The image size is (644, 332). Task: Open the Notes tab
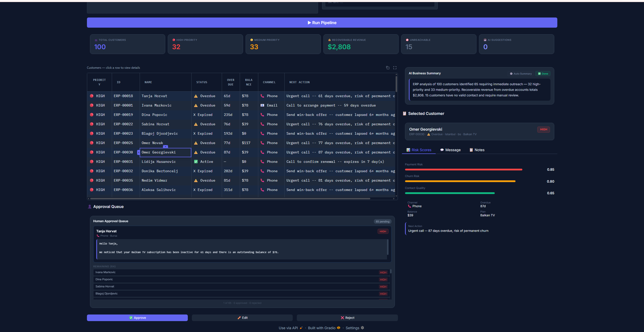tap(477, 150)
